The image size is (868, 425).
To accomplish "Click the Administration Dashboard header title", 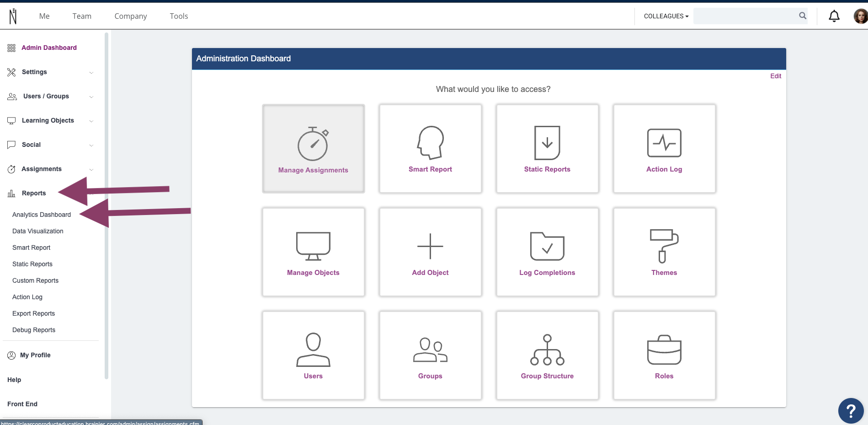I will click(x=244, y=59).
